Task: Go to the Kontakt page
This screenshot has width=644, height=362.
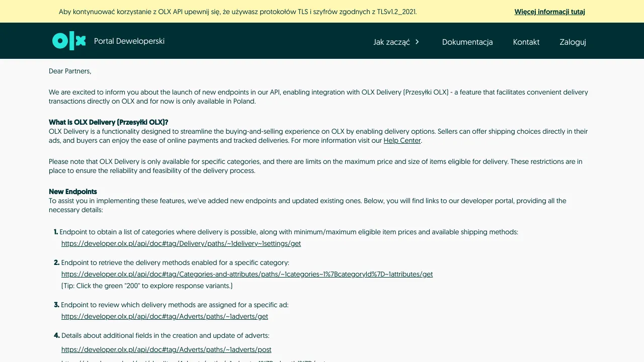Action: coord(526,42)
